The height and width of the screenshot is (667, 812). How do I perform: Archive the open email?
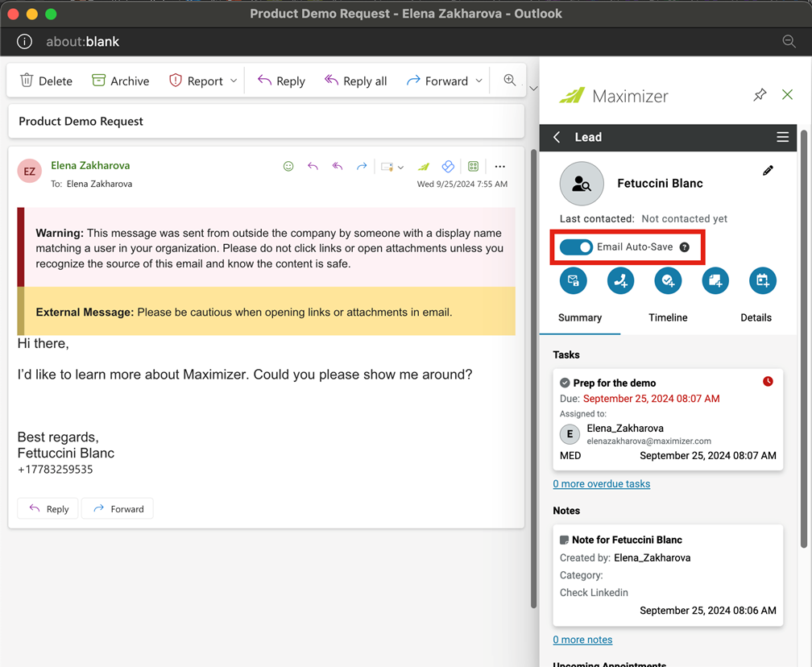tap(121, 81)
